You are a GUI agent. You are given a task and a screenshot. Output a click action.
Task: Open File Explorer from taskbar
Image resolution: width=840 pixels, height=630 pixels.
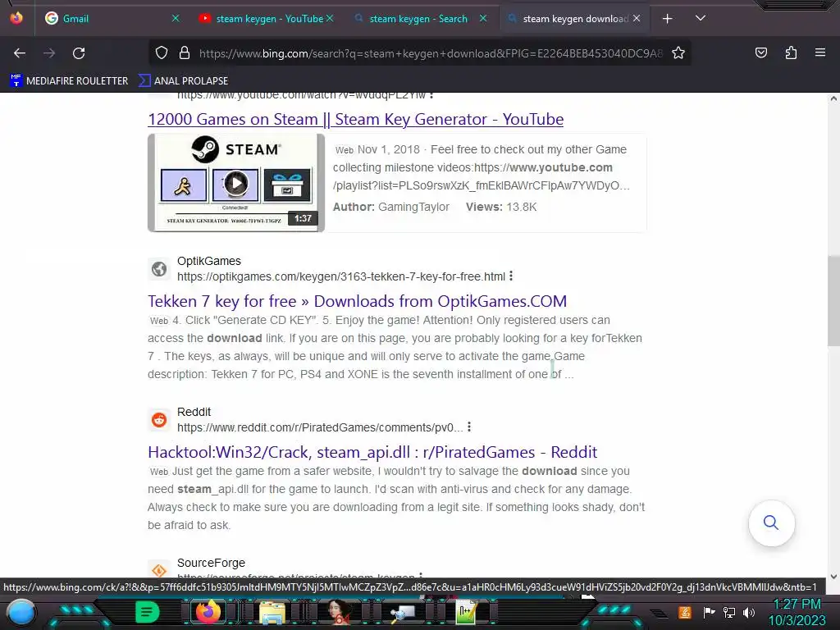[x=272, y=613]
